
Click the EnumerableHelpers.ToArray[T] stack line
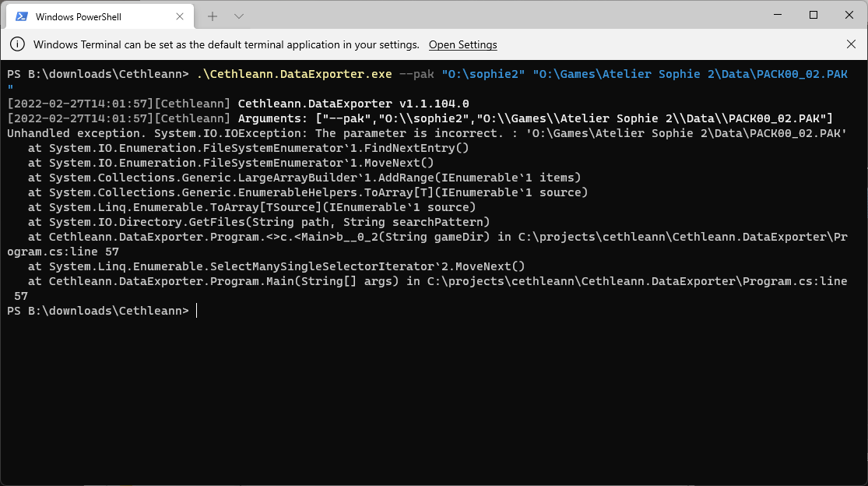click(307, 192)
